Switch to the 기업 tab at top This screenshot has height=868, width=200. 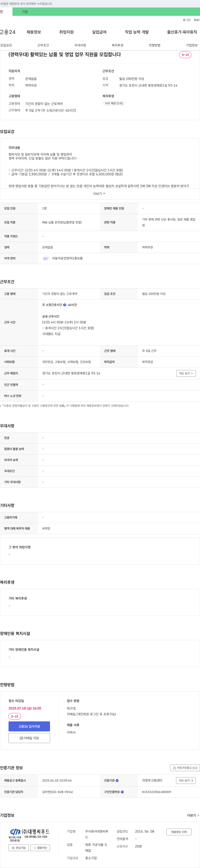[x=25, y=11]
